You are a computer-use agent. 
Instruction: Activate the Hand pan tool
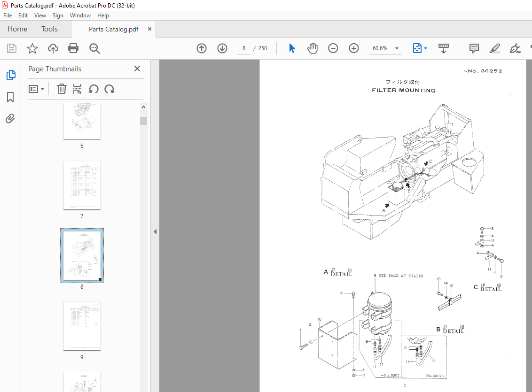click(313, 48)
